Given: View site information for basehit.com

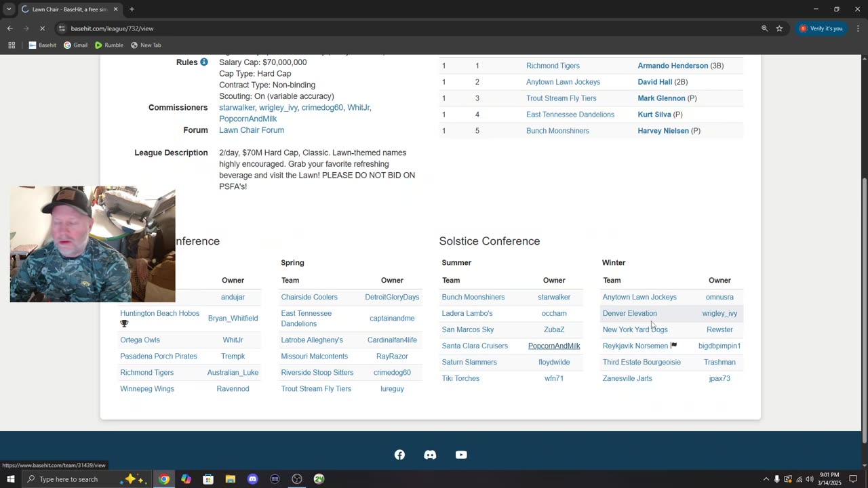Looking at the screenshot, I should click(62, 28).
